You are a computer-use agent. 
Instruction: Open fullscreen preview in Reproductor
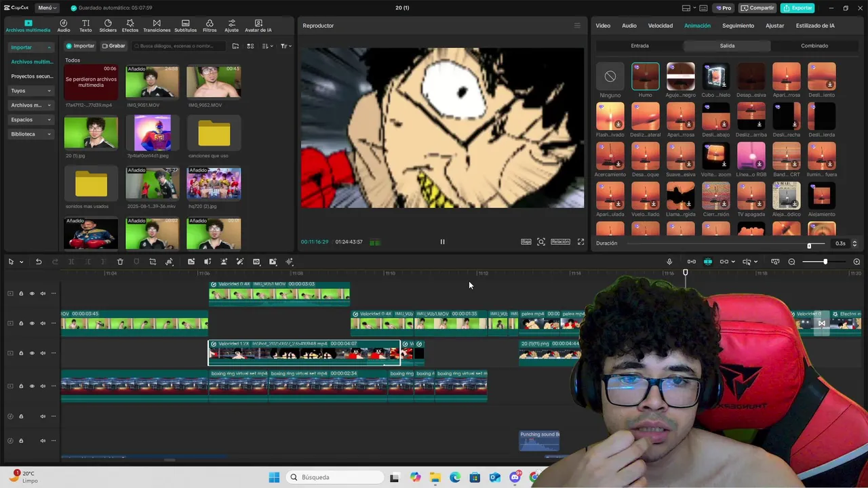(x=580, y=242)
